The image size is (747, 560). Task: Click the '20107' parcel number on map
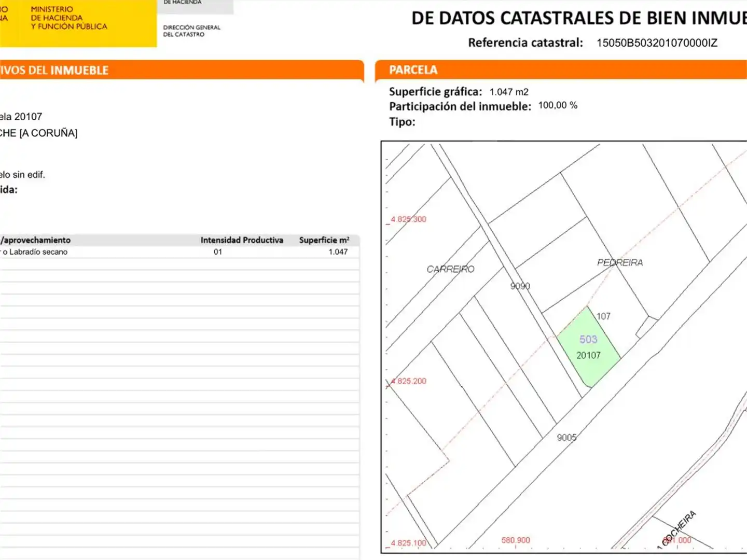point(588,355)
